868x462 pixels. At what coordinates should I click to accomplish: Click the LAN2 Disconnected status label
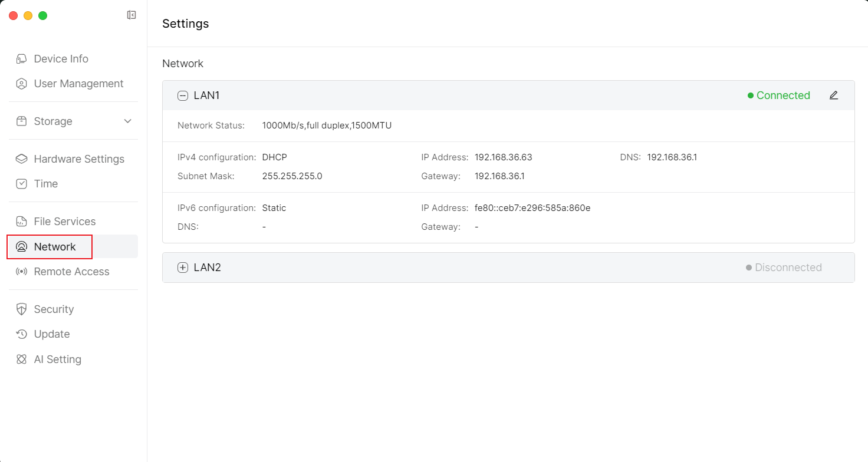pos(788,268)
